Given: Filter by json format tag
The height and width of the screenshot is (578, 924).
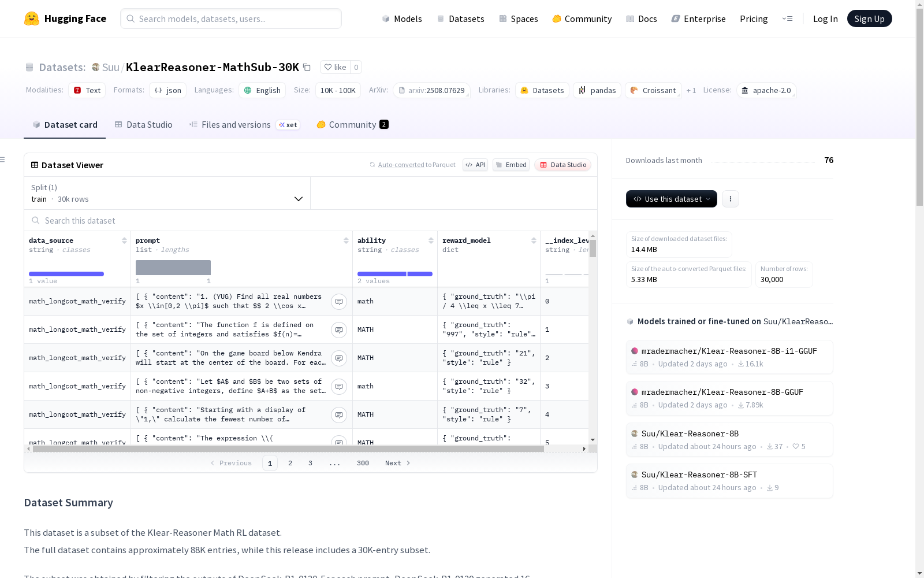Looking at the screenshot, I should tap(168, 90).
